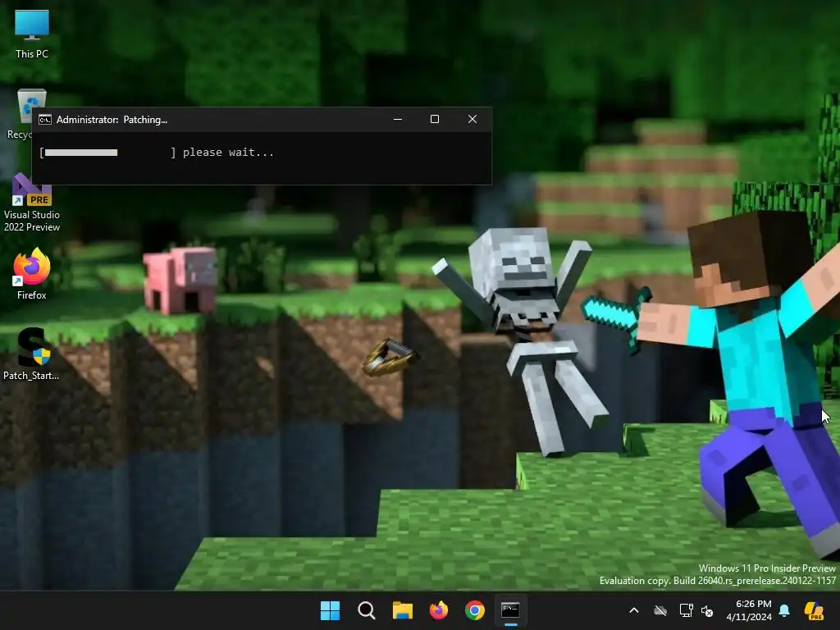Screen dimensions: 840x630
Task: Select the Recycle Bin desktop icon
Action: (x=21, y=115)
